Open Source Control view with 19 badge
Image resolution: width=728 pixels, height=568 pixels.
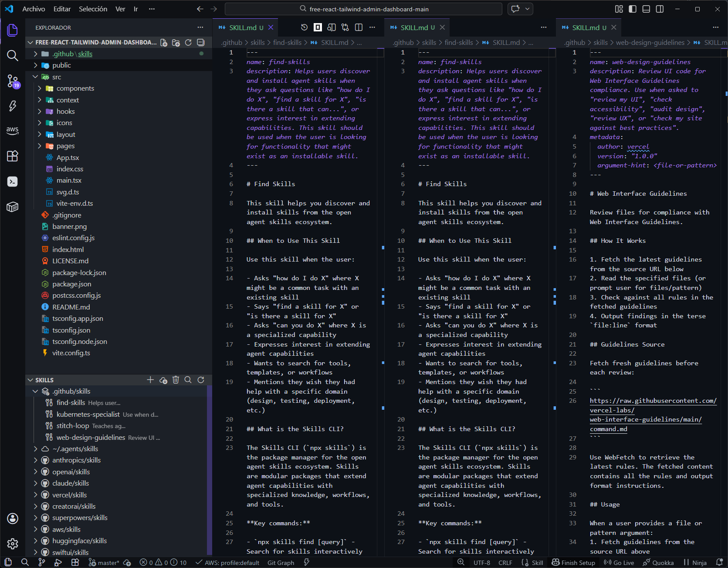13,81
